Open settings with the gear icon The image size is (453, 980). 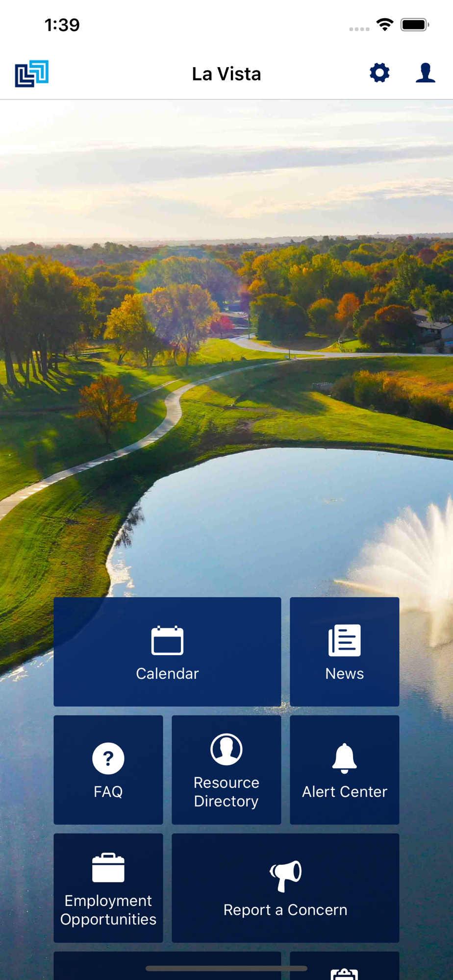(379, 73)
